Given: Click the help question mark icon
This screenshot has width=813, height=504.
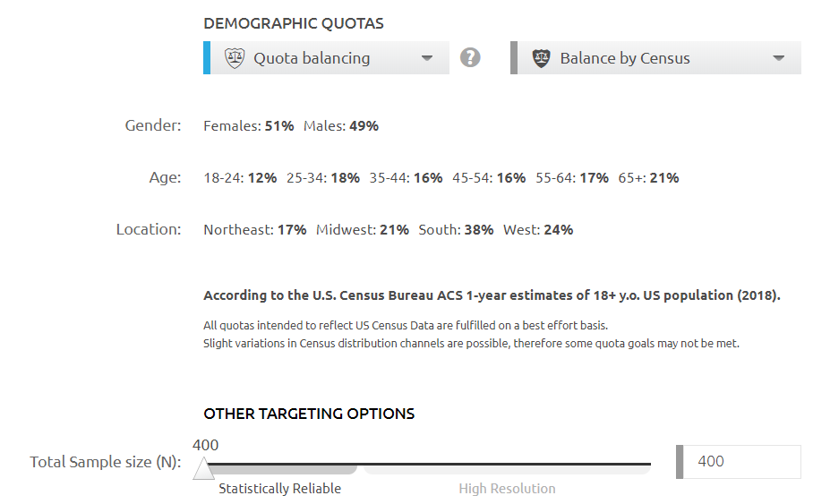Looking at the screenshot, I should tap(470, 58).
